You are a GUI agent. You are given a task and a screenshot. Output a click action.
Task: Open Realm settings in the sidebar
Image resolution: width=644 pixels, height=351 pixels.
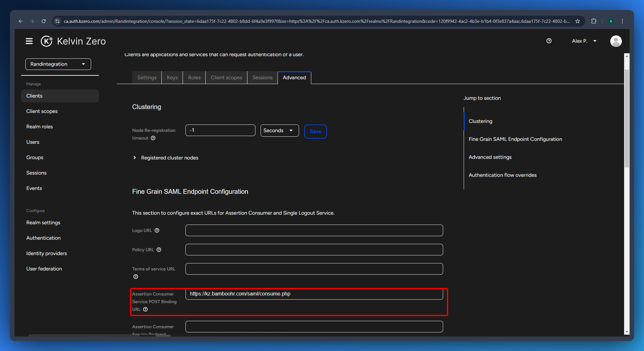coord(60,223)
